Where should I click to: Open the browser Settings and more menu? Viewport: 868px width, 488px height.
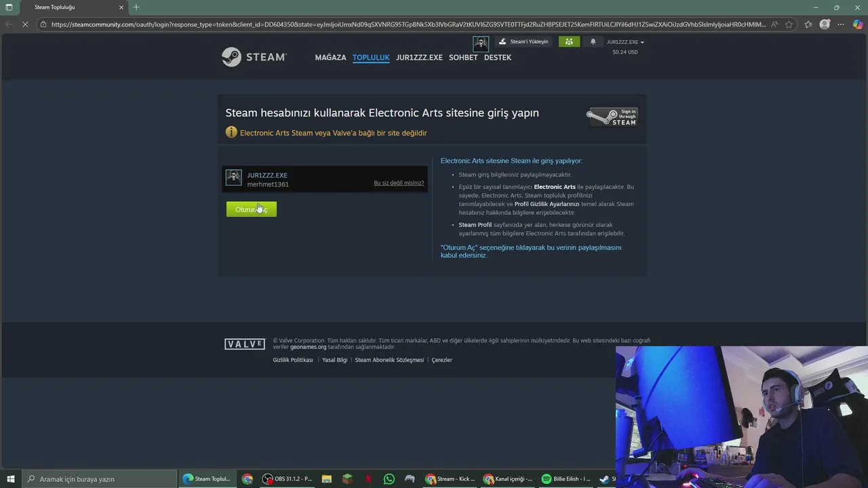841,24
